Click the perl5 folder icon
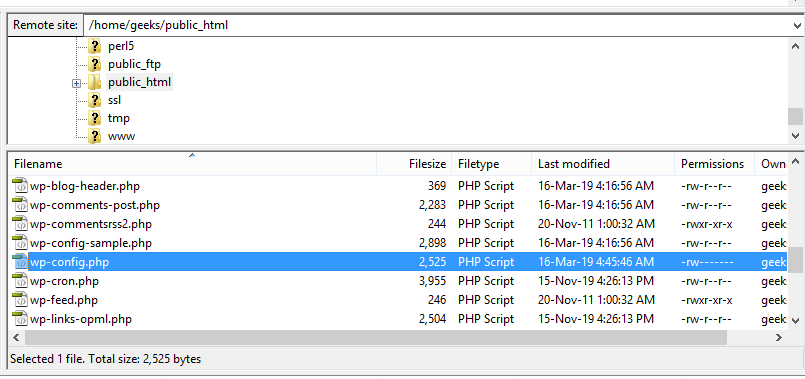 pyautogui.click(x=94, y=47)
